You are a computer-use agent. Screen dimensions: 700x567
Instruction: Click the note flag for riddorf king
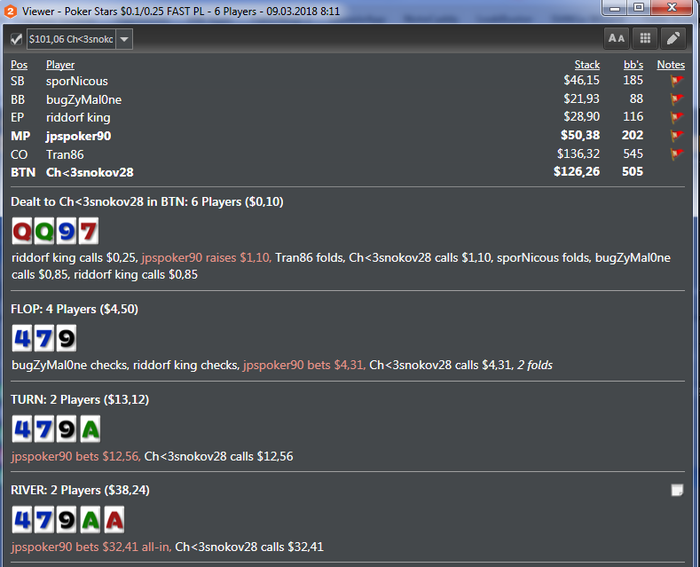(677, 117)
